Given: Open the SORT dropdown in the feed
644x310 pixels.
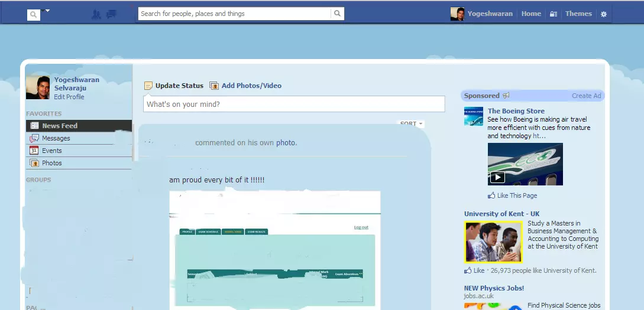Looking at the screenshot, I should 411,123.
